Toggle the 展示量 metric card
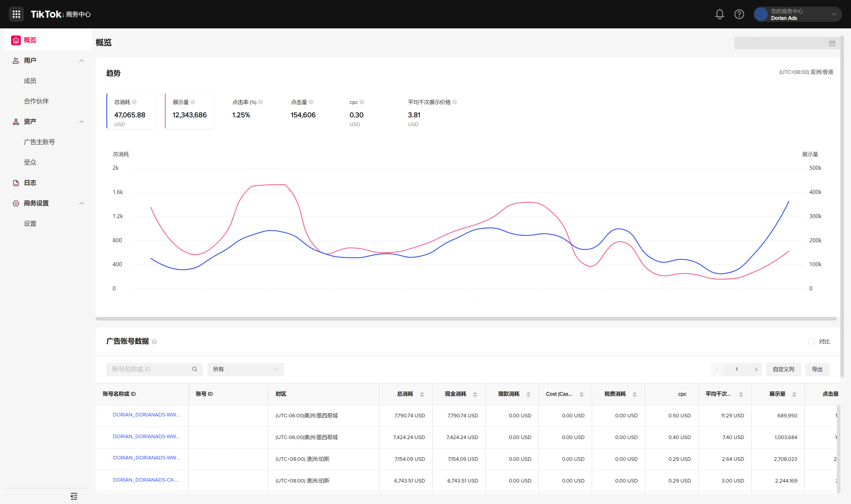The image size is (851, 504). [189, 111]
